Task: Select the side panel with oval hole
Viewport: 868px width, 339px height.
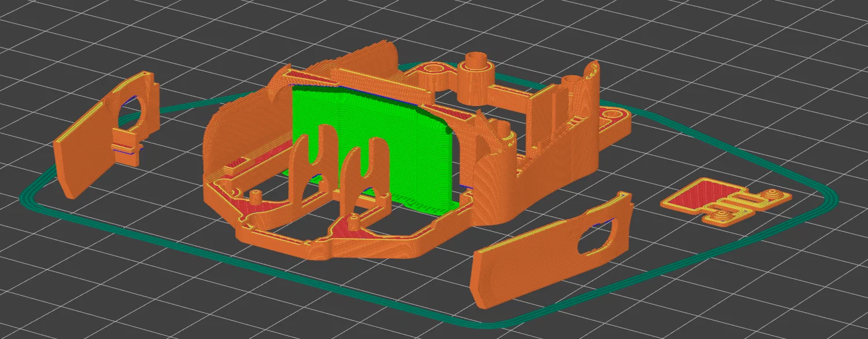Action: (552, 251)
